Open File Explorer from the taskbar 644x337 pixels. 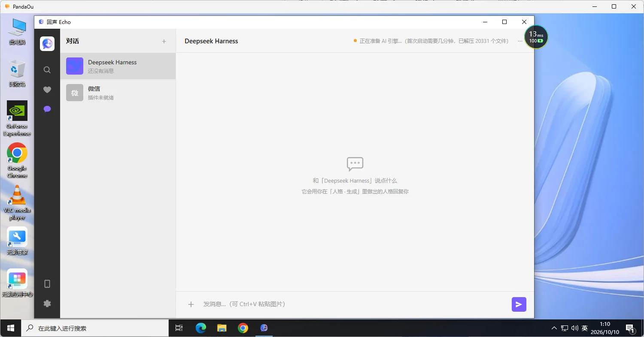(x=222, y=328)
